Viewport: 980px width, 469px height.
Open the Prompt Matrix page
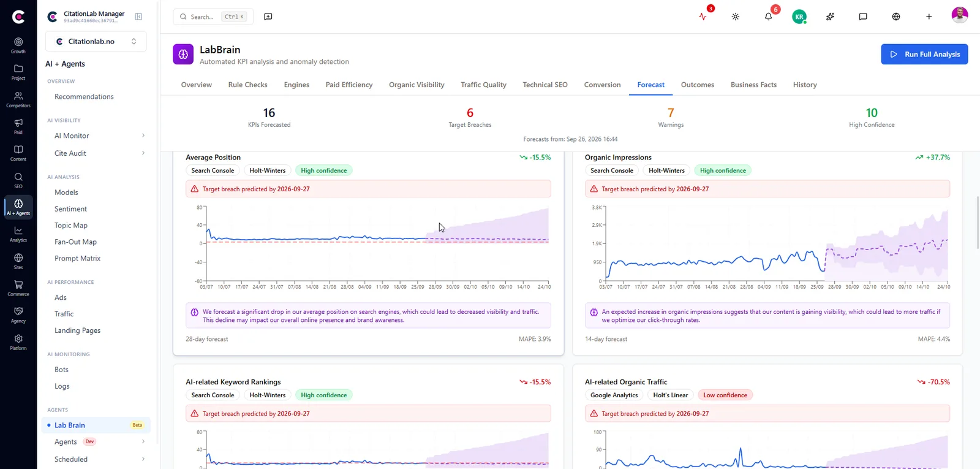78,258
